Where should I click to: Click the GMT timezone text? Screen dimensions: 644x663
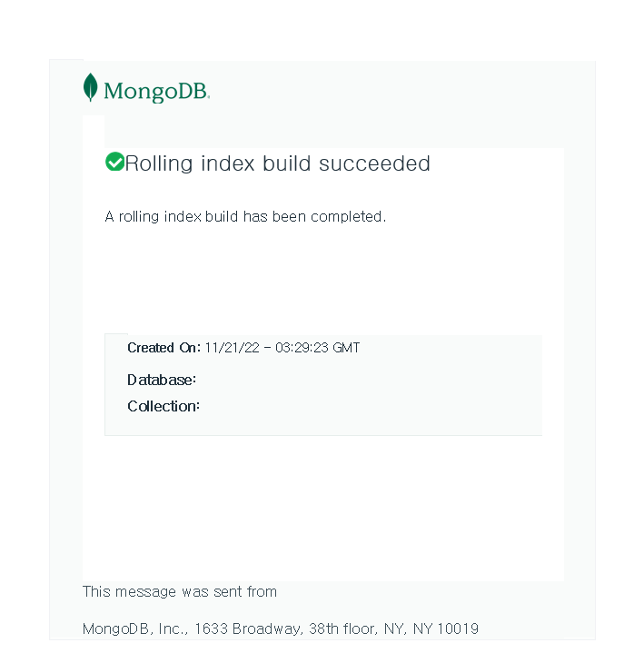(x=346, y=348)
